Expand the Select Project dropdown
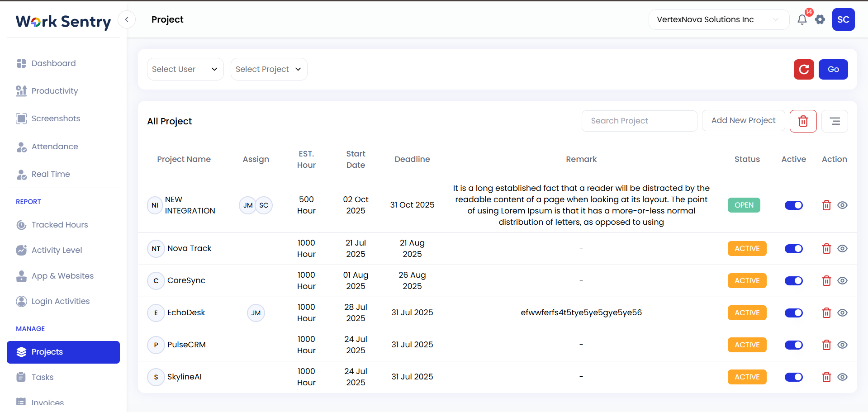 point(269,69)
